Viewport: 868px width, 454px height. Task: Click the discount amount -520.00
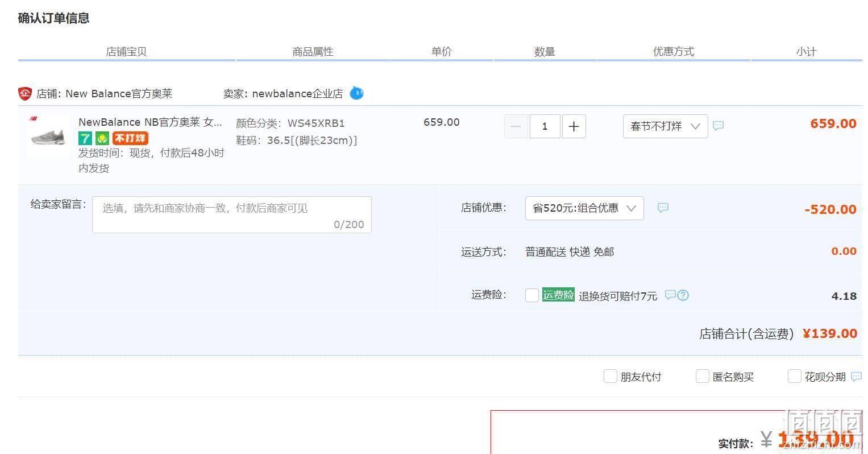coord(830,209)
